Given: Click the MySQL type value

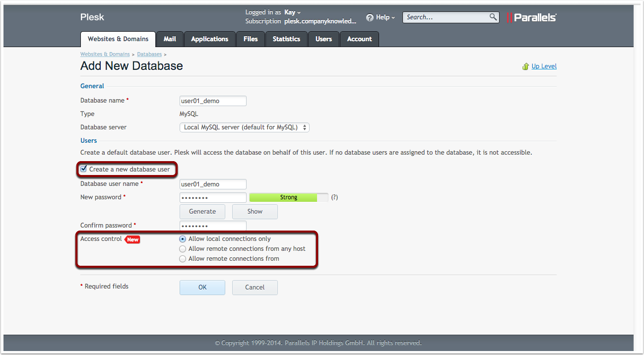Looking at the screenshot, I should [x=189, y=114].
